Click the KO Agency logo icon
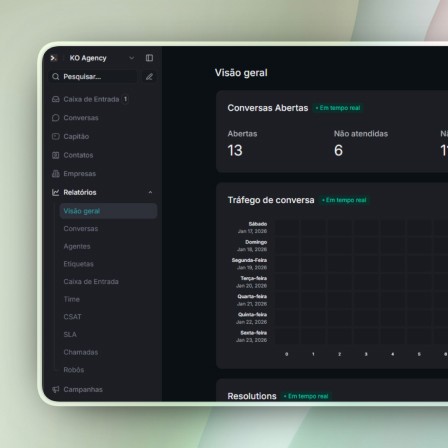448x448 pixels. pyautogui.click(x=54, y=58)
